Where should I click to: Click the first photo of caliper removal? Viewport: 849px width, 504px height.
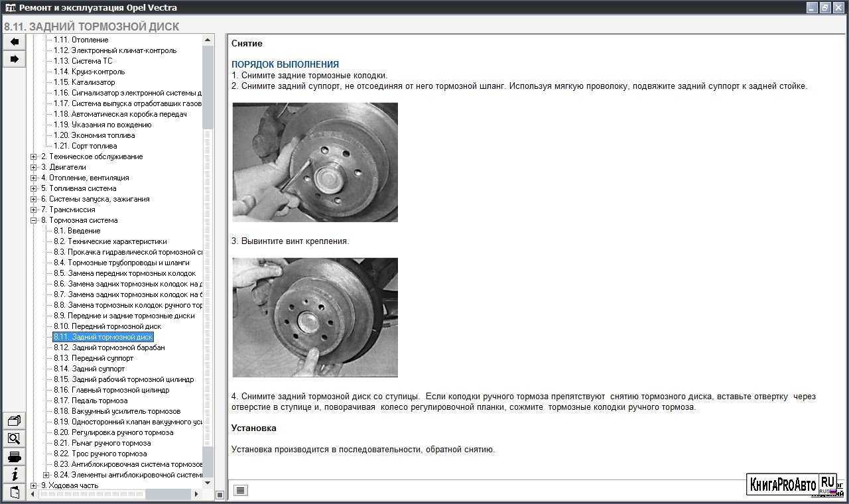(x=315, y=162)
